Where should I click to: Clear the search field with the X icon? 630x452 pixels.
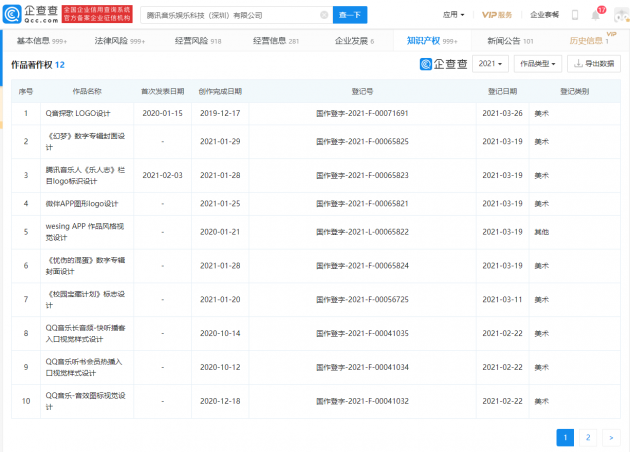click(x=324, y=15)
